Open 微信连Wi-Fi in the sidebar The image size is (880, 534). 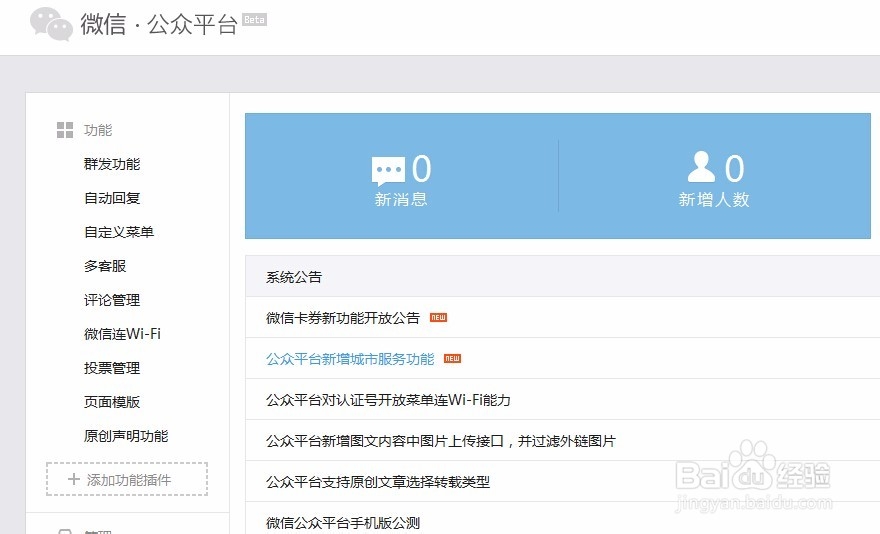(x=122, y=334)
